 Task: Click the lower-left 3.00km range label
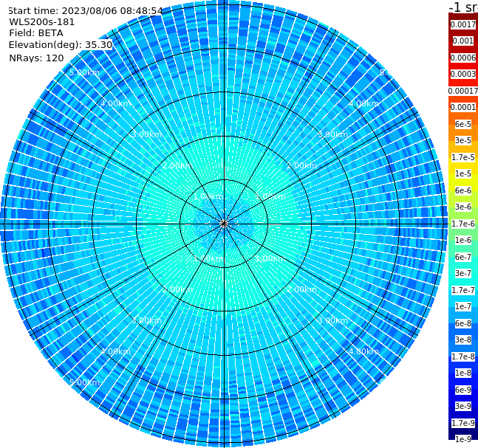146,320
